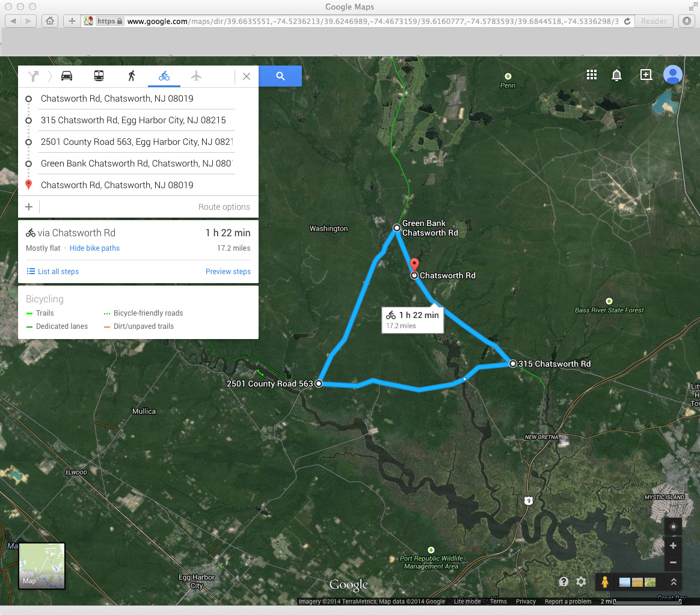Screen dimensions: 700x615
Task: Open the notifications bell
Action: tap(616, 75)
